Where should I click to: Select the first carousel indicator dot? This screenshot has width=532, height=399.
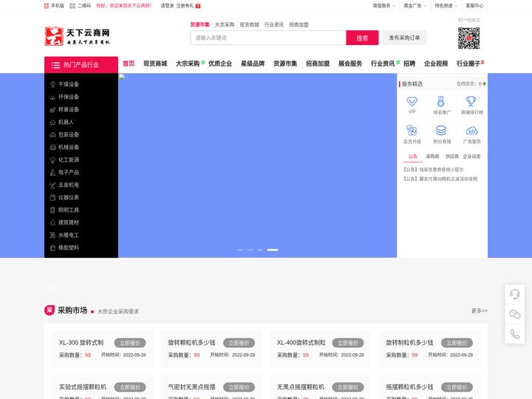(240, 250)
